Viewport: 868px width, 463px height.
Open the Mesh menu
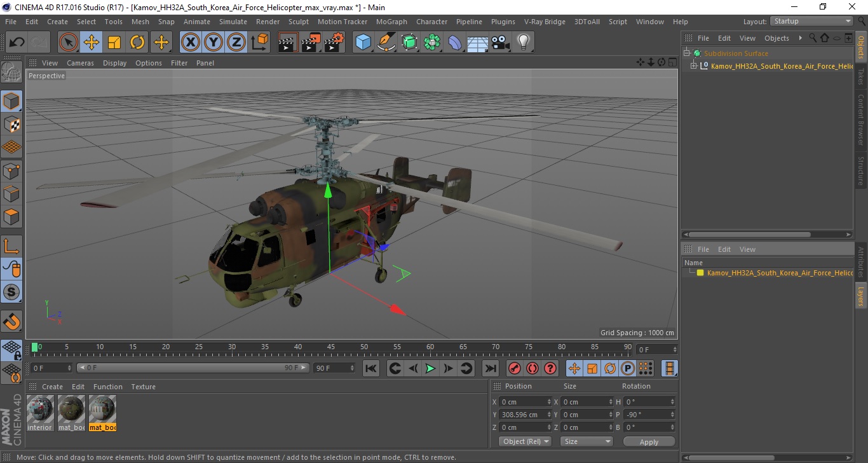tap(140, 22)
